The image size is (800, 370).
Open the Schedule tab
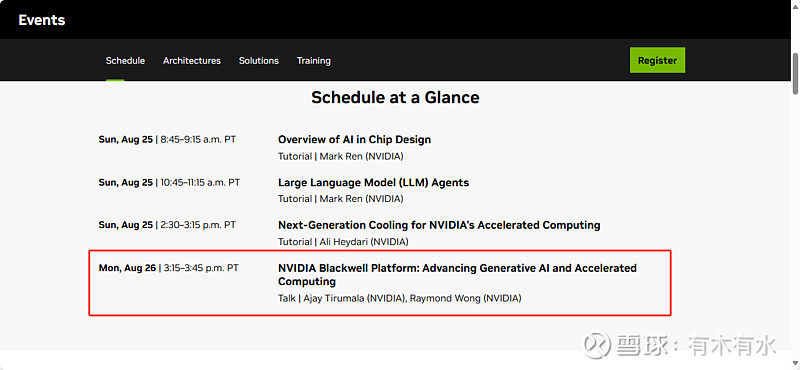click(125, 61)
